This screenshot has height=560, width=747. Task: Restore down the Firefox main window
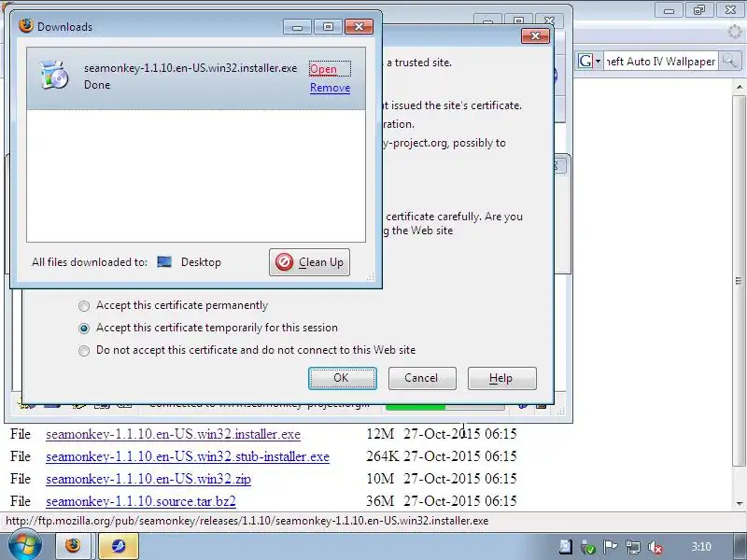pyautogui.click(x=699, y=10)
